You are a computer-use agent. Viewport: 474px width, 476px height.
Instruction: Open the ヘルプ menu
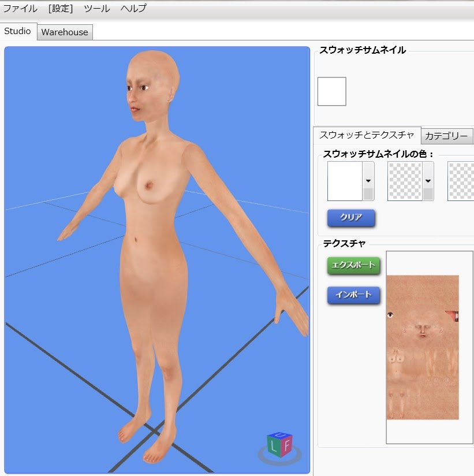tap(133, 9)
